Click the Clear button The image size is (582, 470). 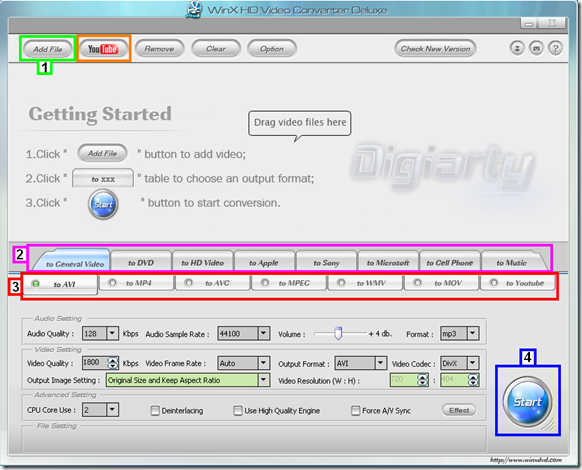tap(216, 49)
